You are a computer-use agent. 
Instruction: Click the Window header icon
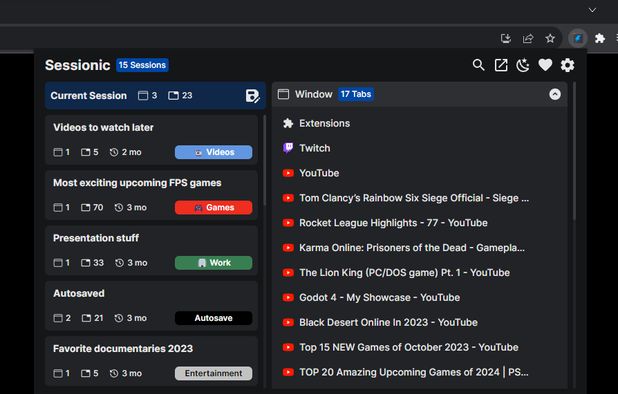pyautogui.click(x=283, y=94)
